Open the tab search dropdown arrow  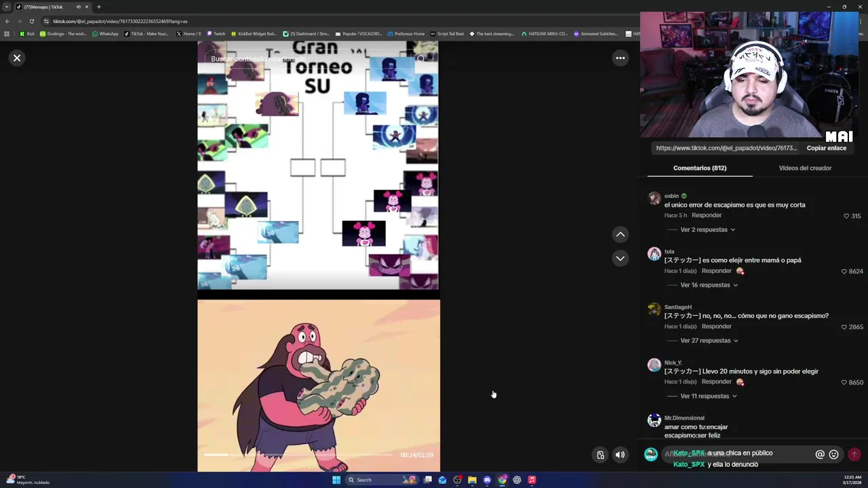(6, 7)
